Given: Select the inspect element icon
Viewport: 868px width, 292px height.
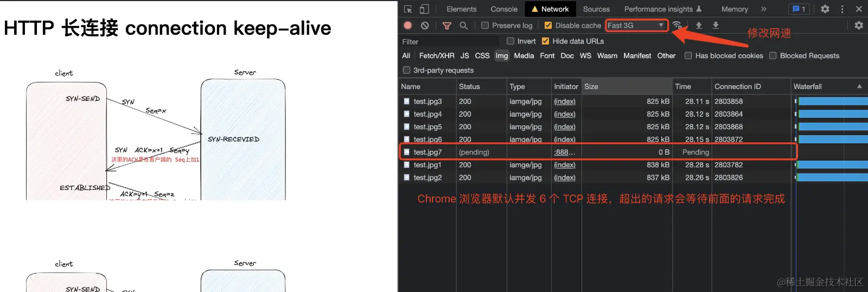Looking at the screenshot, I should pyautogui.click(x=408, y=9).
